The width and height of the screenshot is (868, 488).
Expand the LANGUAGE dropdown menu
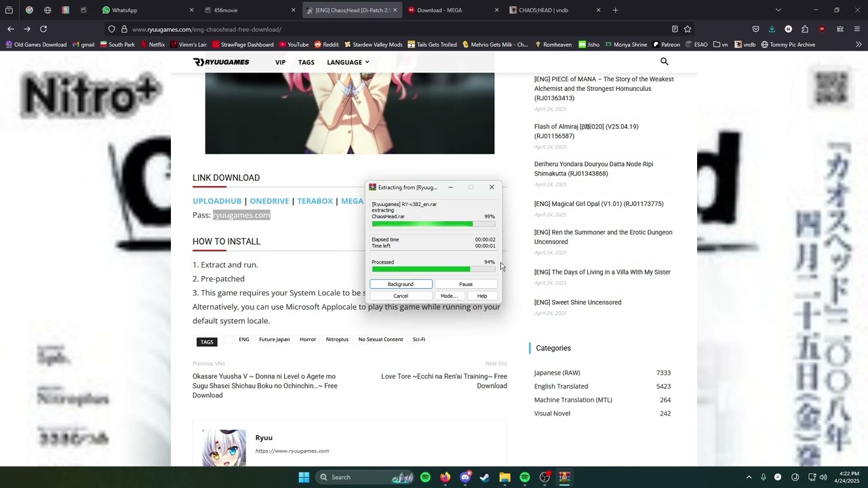348,62
